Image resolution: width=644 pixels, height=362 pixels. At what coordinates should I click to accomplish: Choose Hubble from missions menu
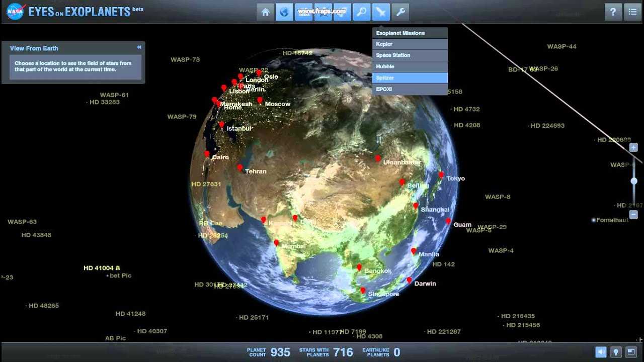410,66
